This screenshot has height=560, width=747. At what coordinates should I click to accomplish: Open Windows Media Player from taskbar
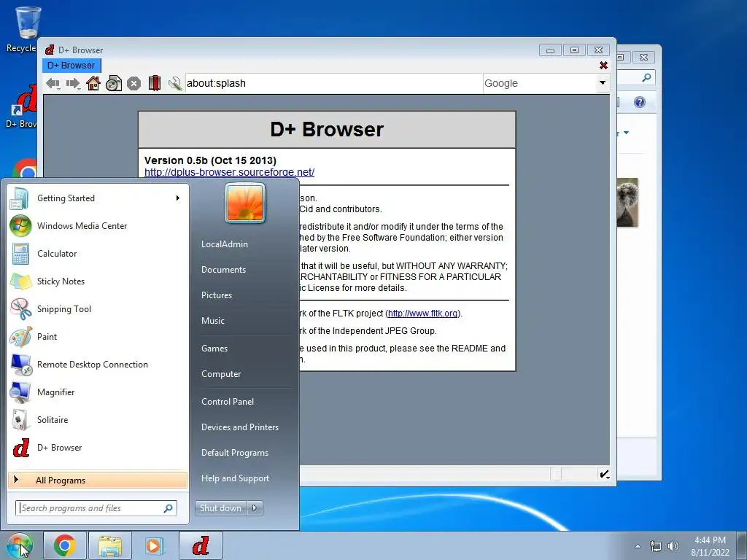[154, 545]
